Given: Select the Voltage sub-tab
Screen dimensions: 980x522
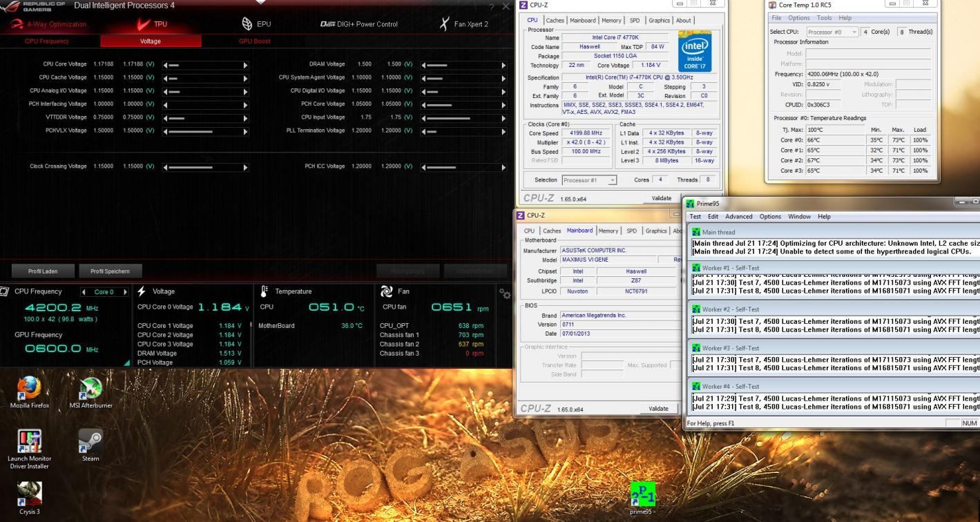Looking at the screenshot, I should point(151,41).
